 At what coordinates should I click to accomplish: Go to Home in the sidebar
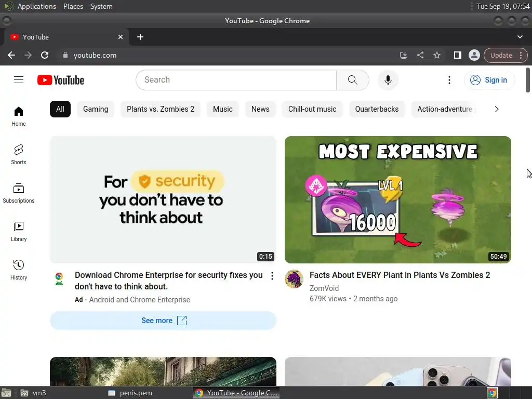click(19, 116)
